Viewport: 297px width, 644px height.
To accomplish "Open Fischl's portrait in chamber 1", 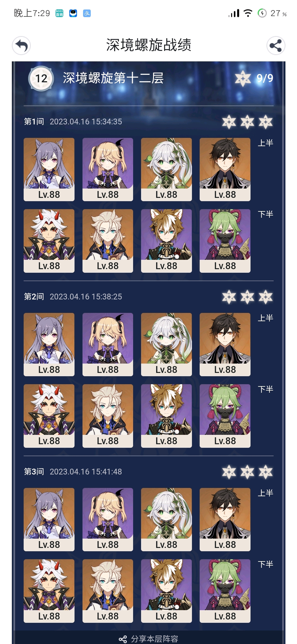I will [x=108, y=169].
